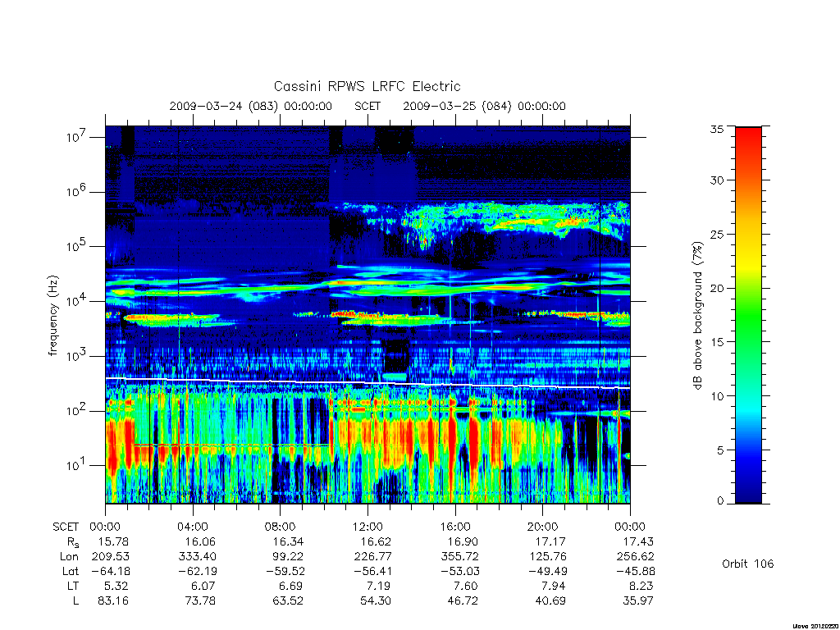Click the Lat value '-64.18'
840x630 pixels.
(x=111, y=571)
